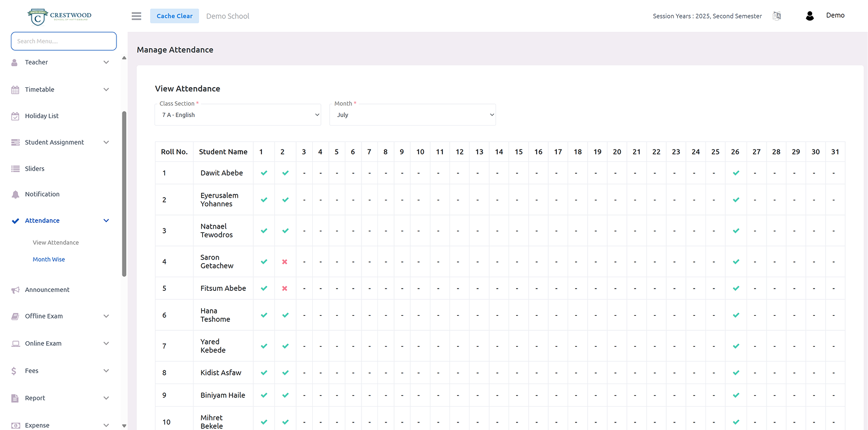Open the Month dropdown showing July
This screenshot has width=868, height=430.
(413, 115)
